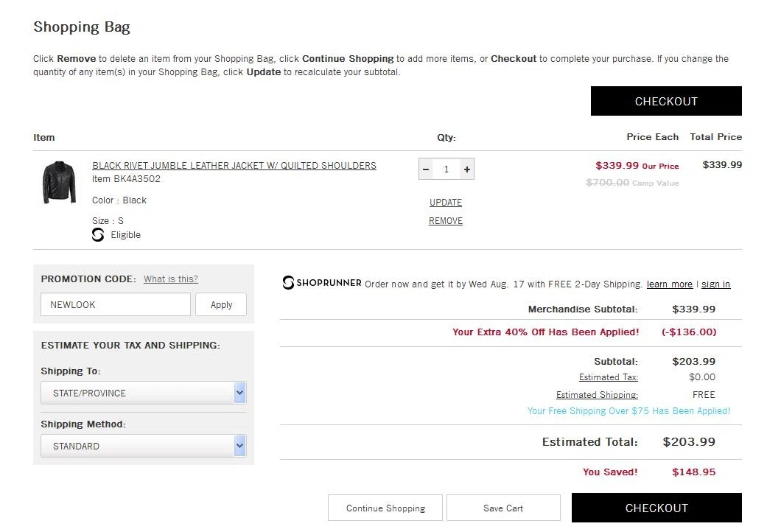
Task: Click the top Checkout button
Action: [666, 101]
